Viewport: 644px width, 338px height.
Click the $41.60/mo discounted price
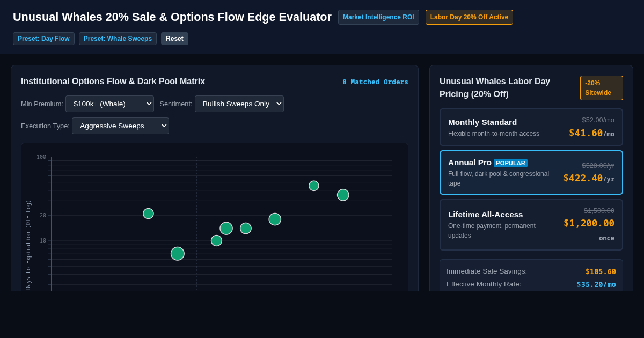[591, 133]
